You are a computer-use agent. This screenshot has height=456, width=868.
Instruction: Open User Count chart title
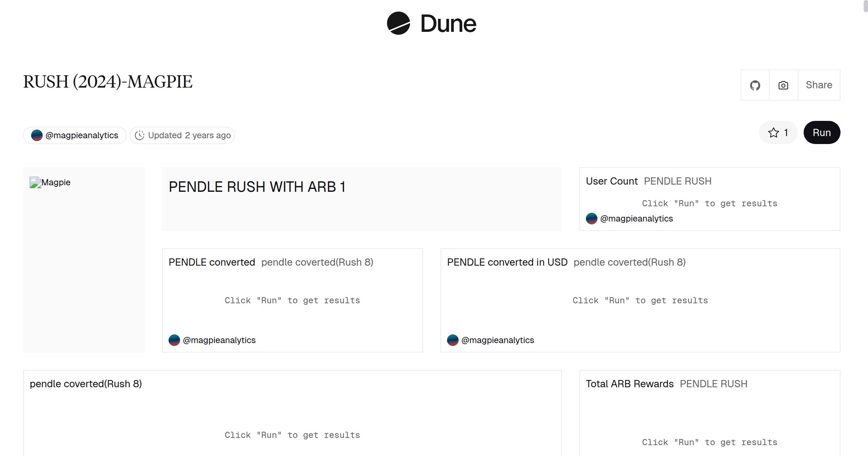(612, 181)
